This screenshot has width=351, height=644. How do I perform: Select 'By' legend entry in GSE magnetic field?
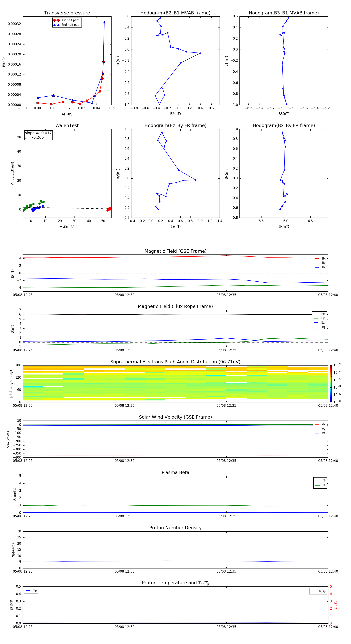point(320,263)
